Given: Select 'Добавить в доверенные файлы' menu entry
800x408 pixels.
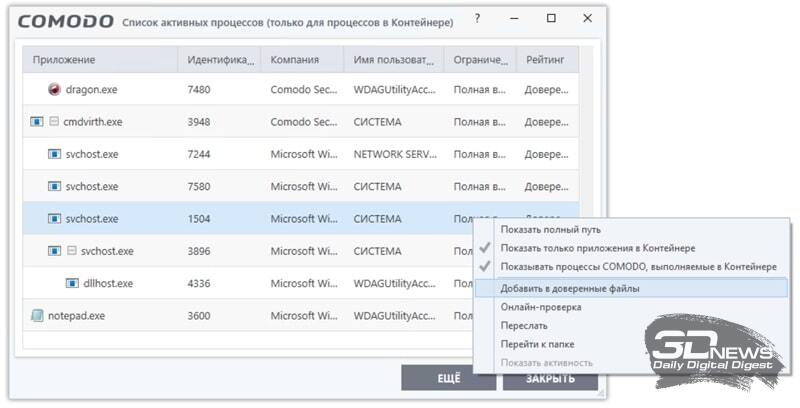Looking at the screenshot, I should pos(631,288).
